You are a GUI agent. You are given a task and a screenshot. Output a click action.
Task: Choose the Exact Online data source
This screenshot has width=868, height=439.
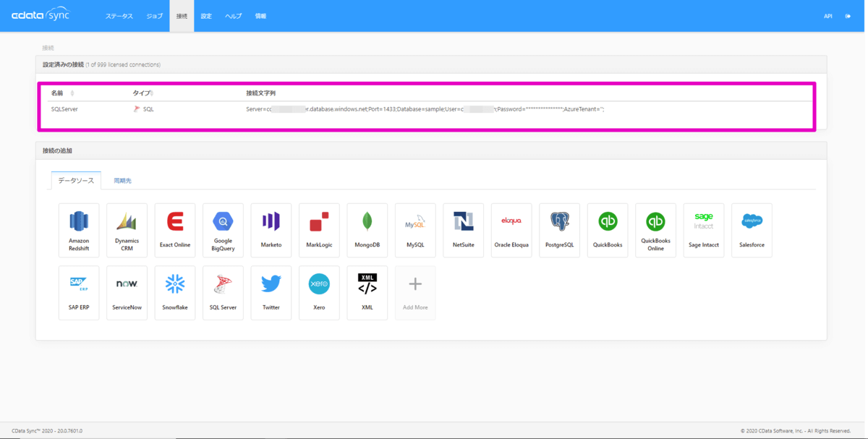[175, 230]
